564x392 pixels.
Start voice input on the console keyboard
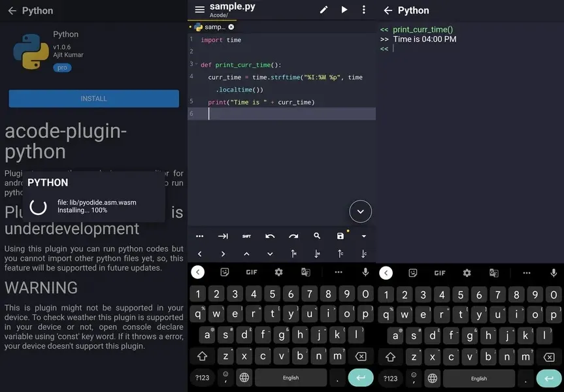(x=554, y=273)
